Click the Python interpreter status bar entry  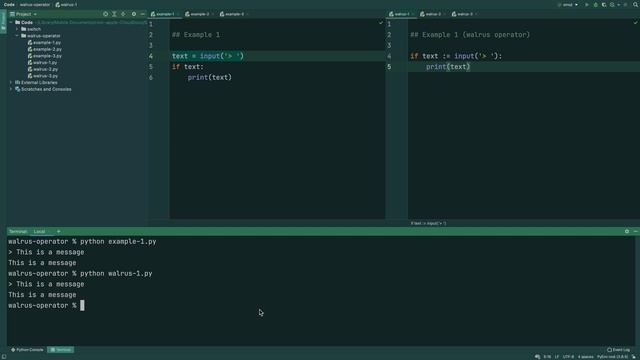click(x=613, y=357)
